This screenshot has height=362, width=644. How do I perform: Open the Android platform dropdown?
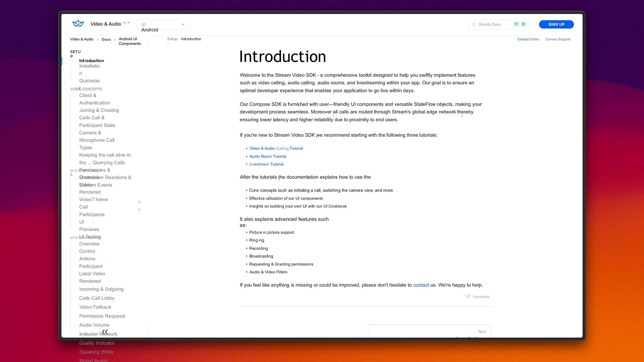click(x=163, y=24)
